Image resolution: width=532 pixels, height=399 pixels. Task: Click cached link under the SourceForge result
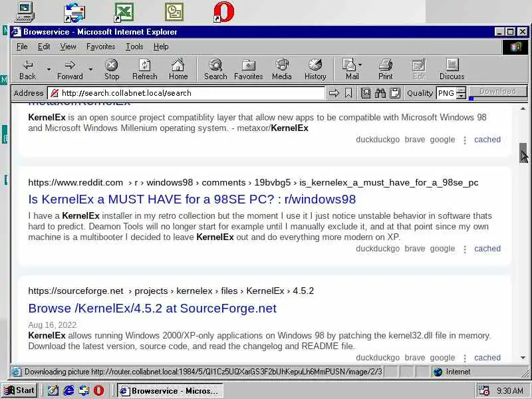pos(487,358)
